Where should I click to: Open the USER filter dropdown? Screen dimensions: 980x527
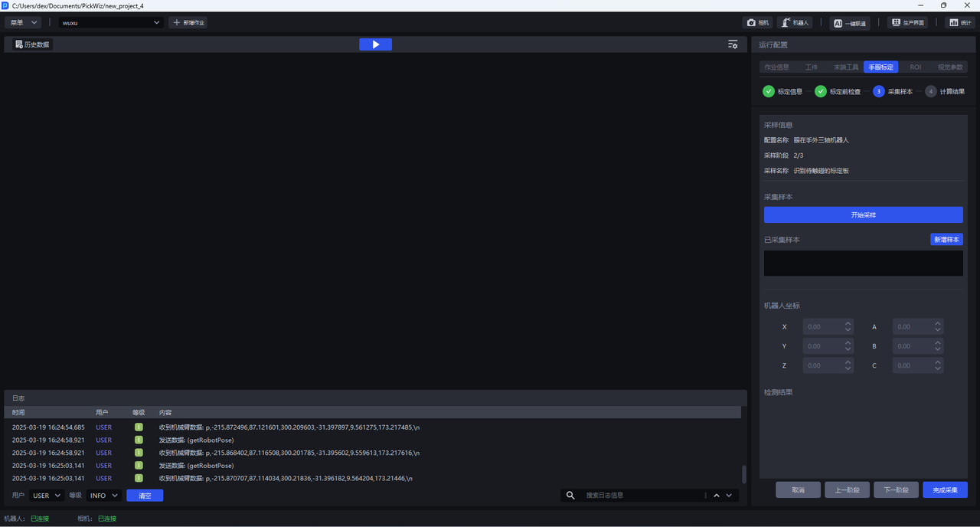(47, 496)
